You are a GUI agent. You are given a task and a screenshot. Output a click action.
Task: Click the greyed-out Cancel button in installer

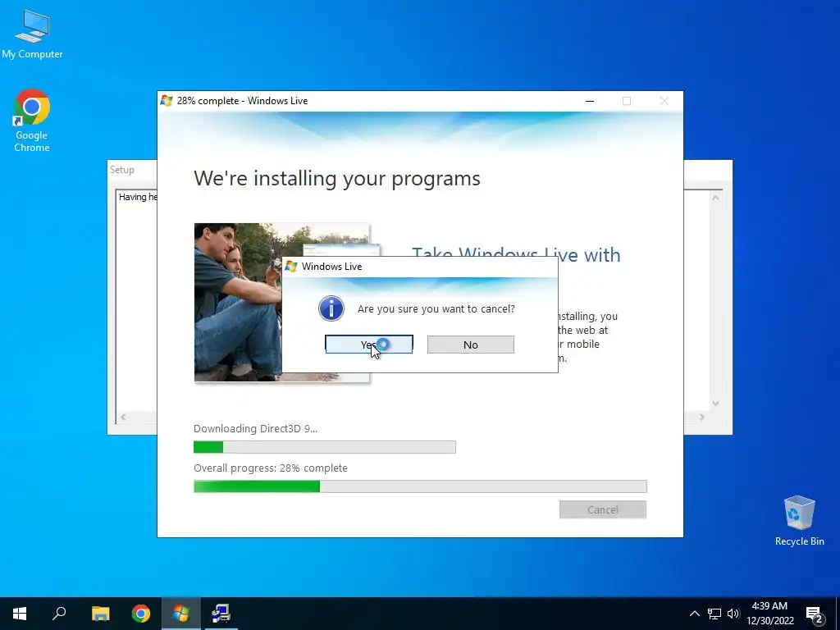(x=603, y=509)
